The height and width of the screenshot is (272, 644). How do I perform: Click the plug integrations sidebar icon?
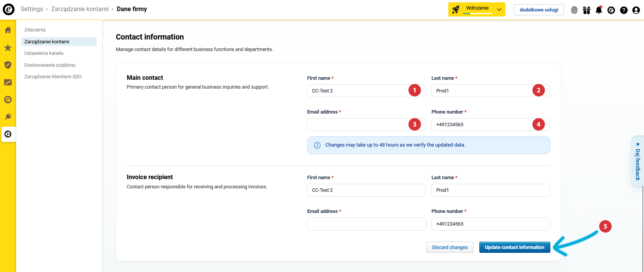[x=8, y=117]
